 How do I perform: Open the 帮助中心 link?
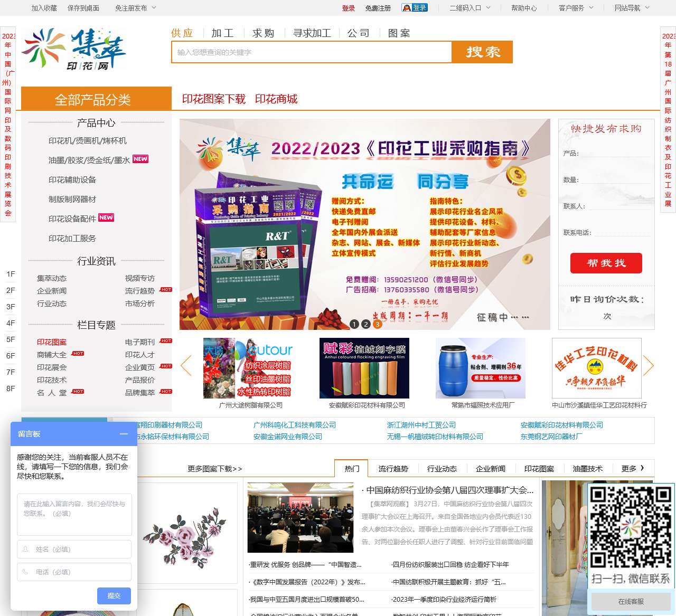point(524,8)
